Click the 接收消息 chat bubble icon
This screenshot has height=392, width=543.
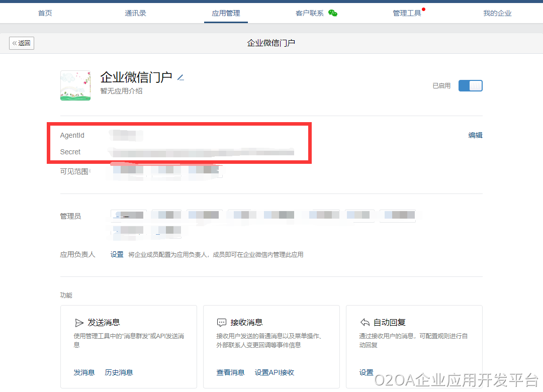click(221, 323)
